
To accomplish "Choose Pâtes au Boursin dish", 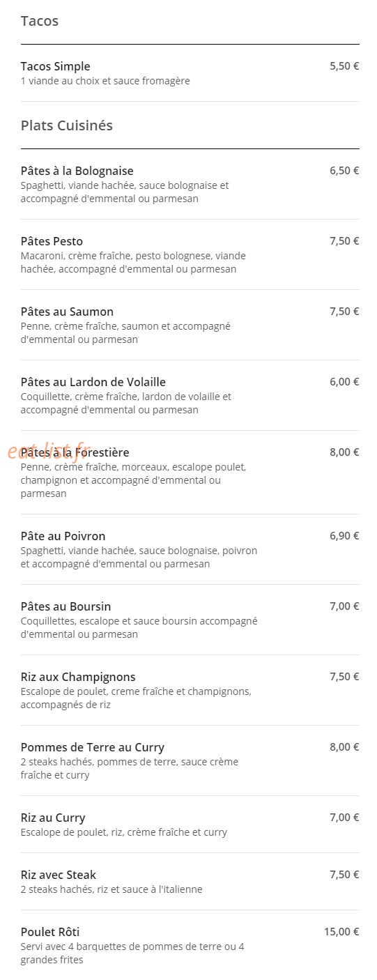I will (x=190, y=620).
